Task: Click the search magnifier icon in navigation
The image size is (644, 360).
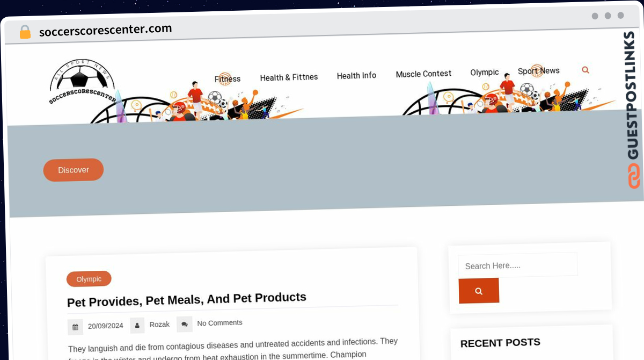Action: pyautogui.click(x=586, y=70)
